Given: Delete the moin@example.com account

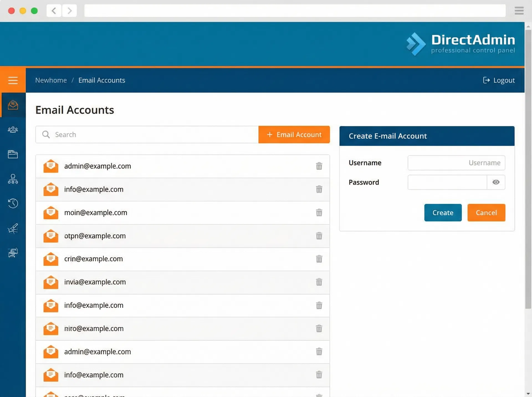Looking at the screenshot, I should click(x=319, y=212).
